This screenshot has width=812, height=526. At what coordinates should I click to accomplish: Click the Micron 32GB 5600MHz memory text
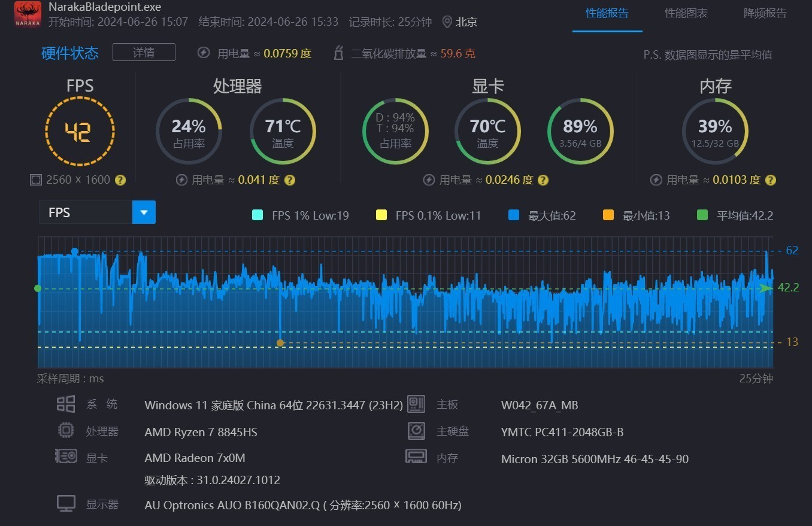click(x=595, y=459)
